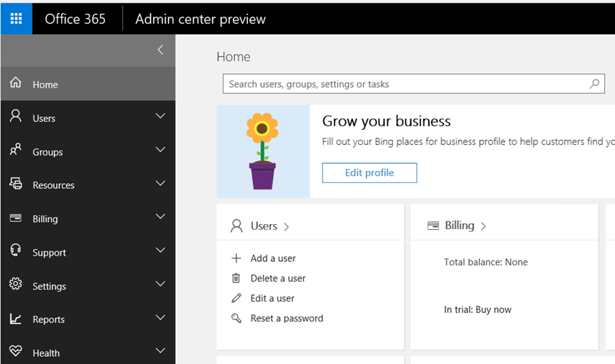Click the Add a user link

pos(273,258)
